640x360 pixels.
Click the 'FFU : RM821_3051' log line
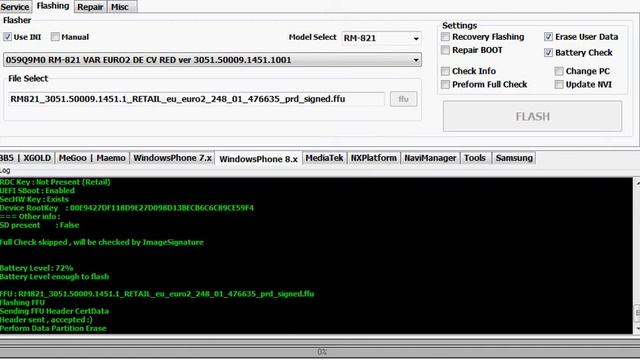(x=157, y=294)
